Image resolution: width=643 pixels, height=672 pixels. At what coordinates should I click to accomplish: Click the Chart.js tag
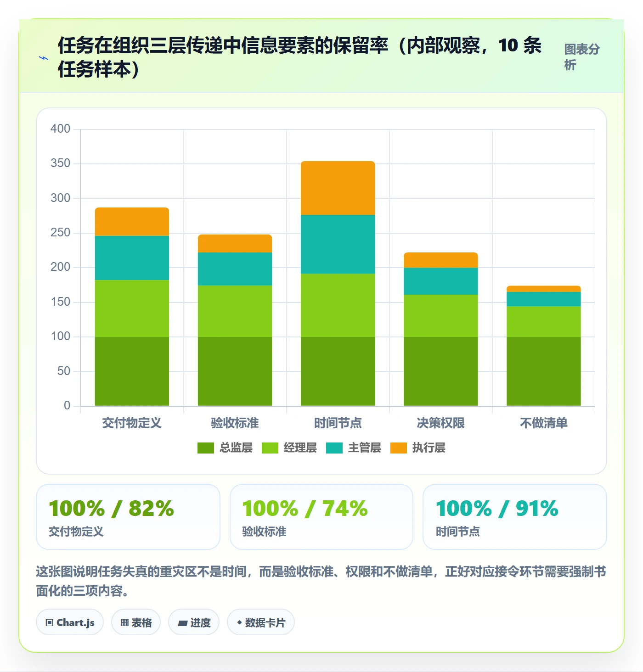(x=70, y=622)
